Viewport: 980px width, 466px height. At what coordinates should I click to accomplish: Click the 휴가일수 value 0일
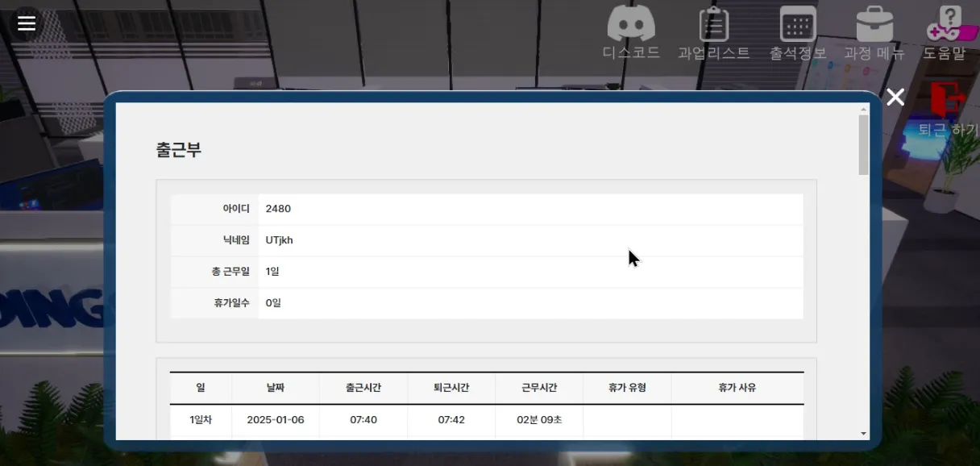(273, 303)
